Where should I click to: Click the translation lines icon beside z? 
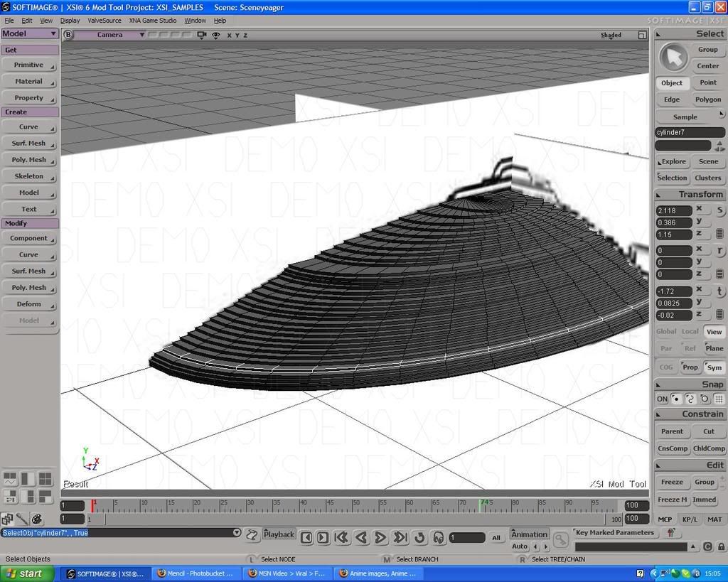[x=719, y=314]
